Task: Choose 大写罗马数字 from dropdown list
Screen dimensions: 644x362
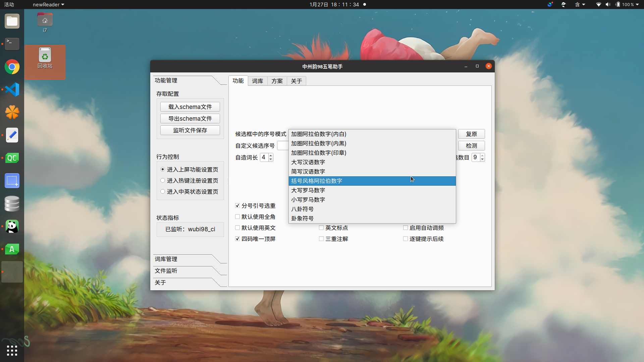Action: [308, 190]
